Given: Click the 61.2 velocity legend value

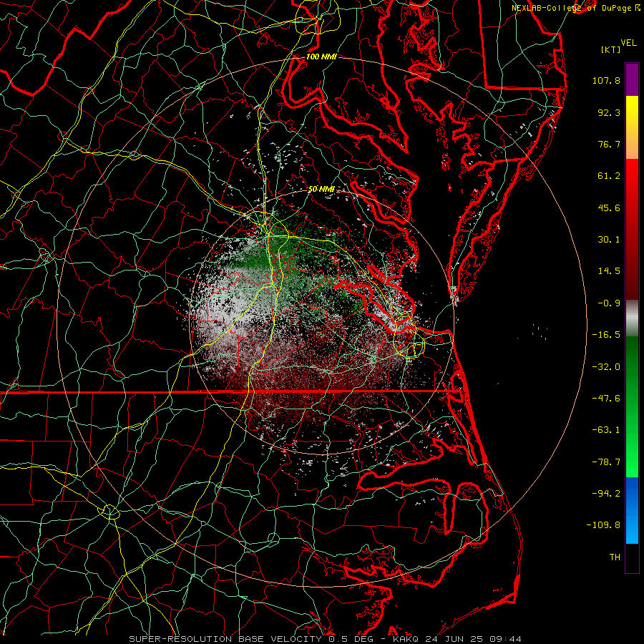Looking at the screenshot, I should 609,176.
